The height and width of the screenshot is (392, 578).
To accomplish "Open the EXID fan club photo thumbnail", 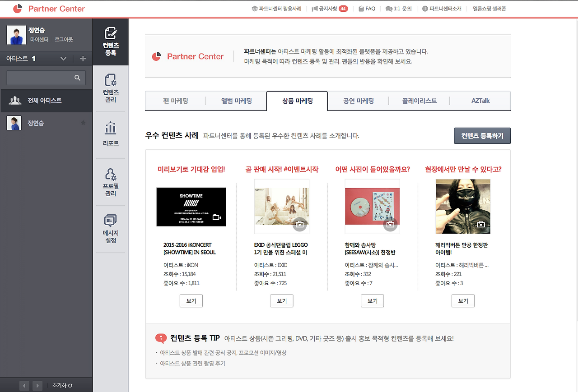I will pyautogui.click(x=282, y=206).
